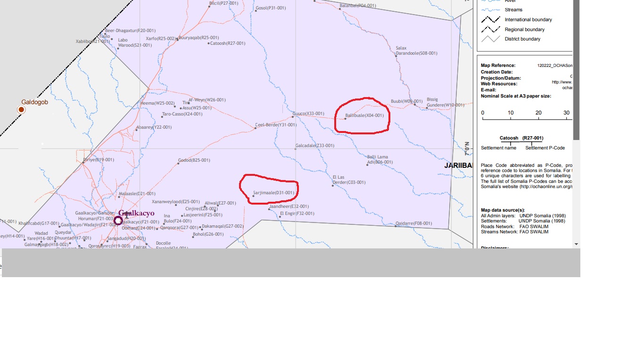
Task: Click the Dakamaqal(G27-002) label
Action: tap(223, 226)
